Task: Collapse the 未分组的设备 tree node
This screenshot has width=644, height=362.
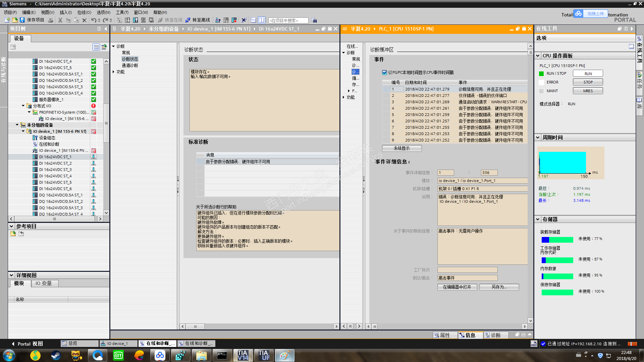Action: coord(17,125)
